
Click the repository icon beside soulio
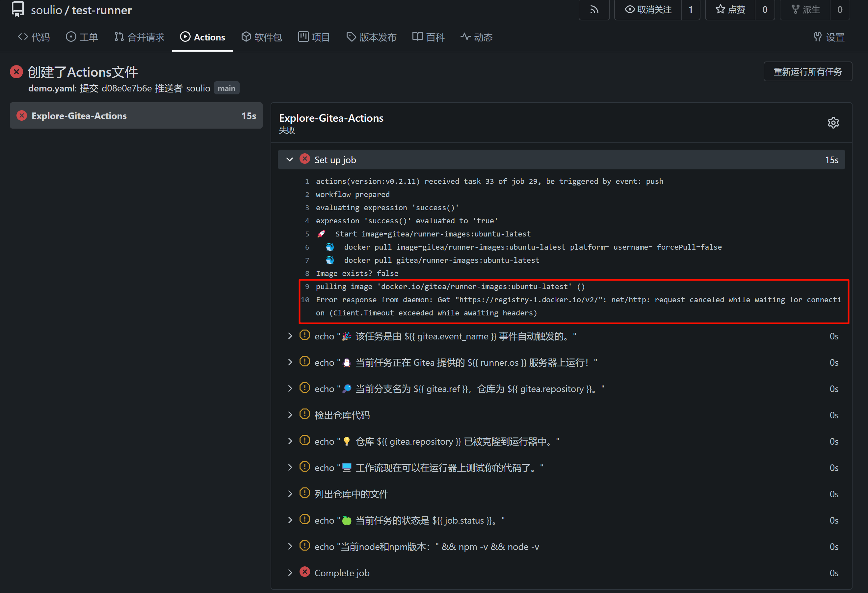point(17,9)
